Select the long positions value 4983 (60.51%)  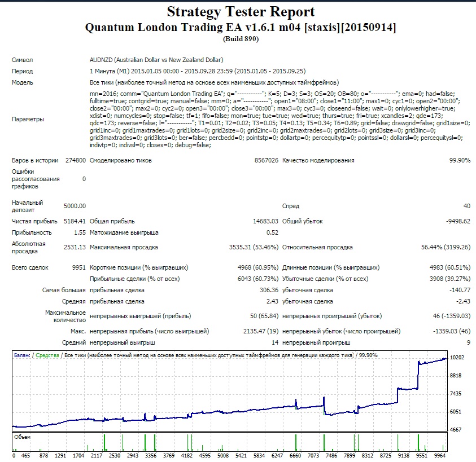pos(450,267)
